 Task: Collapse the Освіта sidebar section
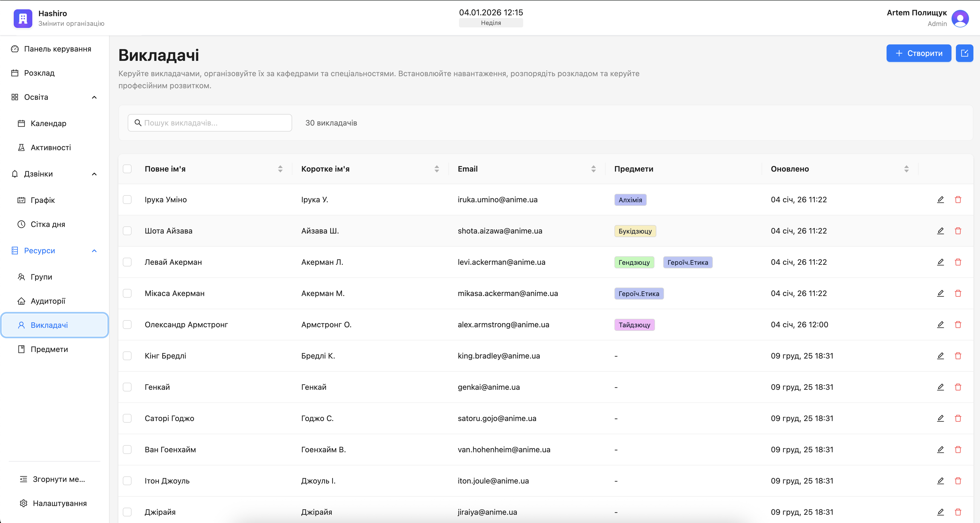coord(94,97)
